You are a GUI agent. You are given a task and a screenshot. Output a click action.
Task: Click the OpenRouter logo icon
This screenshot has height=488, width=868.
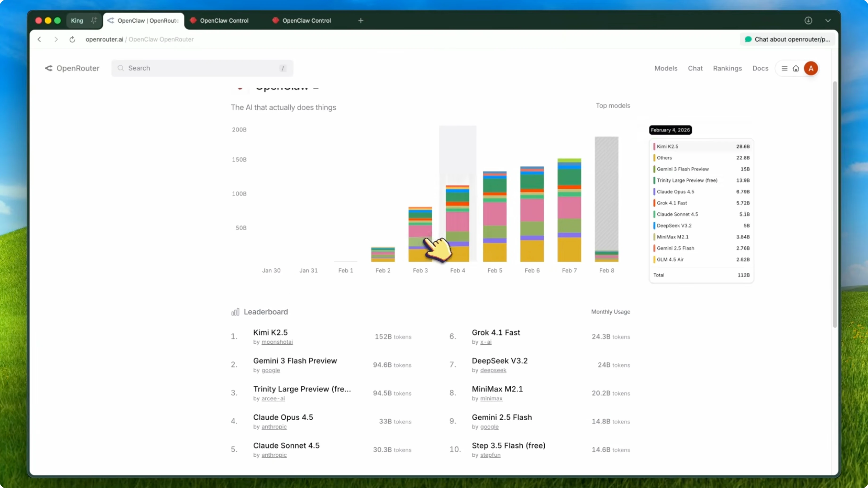click(x=49, y=68)
